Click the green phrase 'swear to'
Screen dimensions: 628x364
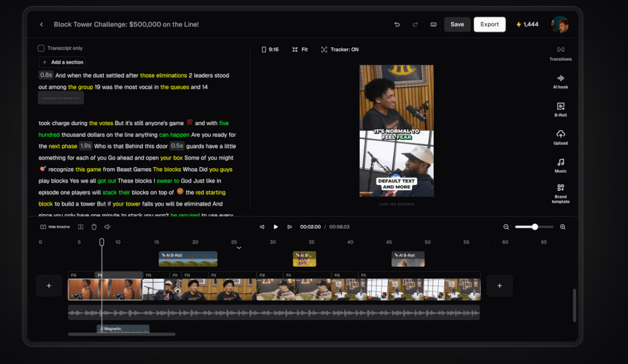[168, 181]
